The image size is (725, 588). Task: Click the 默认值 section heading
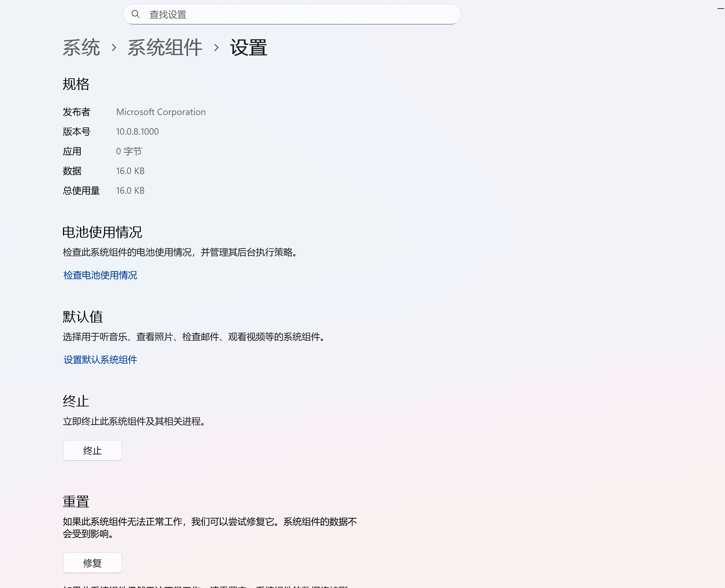coord(82,317)
